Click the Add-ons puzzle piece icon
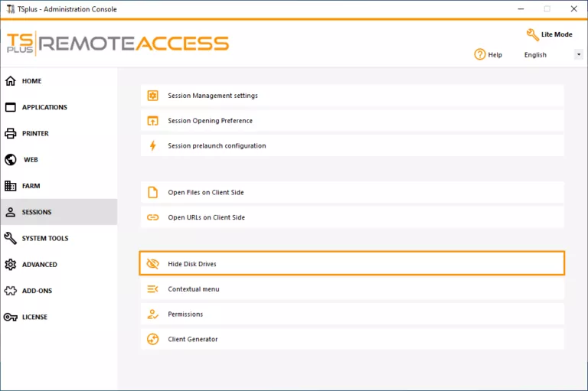 [11, 291]
